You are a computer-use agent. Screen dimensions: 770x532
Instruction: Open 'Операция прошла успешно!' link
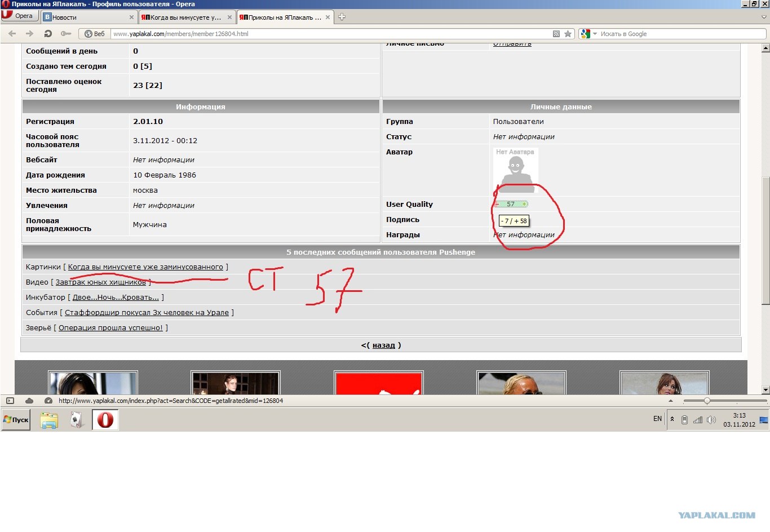point(110,328)
